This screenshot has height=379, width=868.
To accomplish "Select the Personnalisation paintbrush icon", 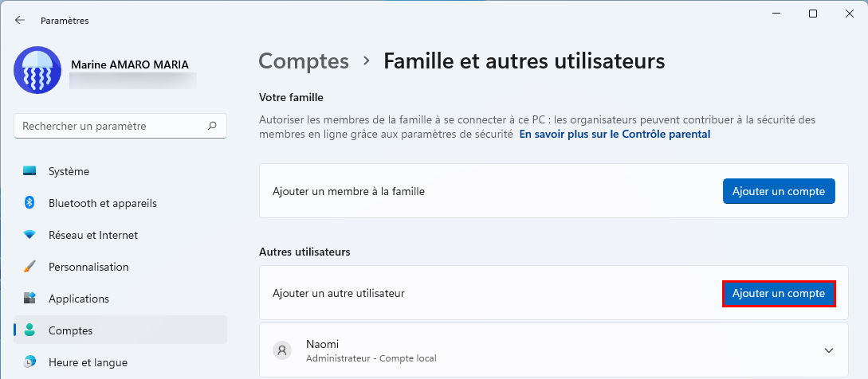I will [x=29, y=267].
